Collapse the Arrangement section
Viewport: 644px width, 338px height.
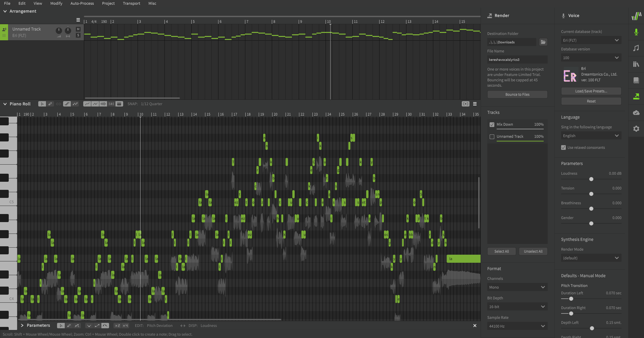5,11
